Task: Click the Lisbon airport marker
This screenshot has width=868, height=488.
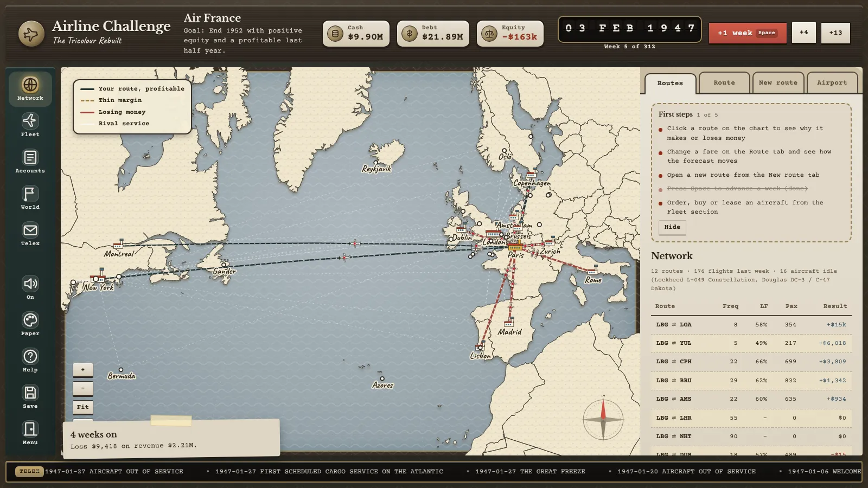Action: 480,348
